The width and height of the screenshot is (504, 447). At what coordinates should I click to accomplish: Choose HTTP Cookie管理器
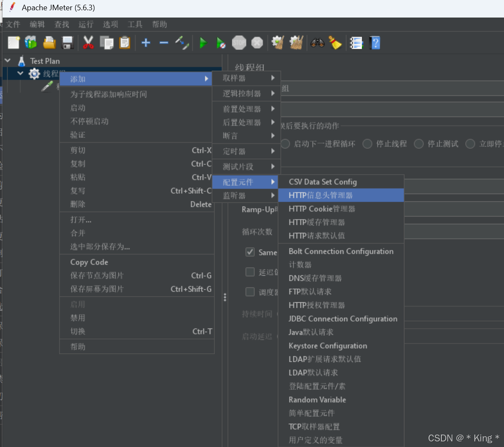pyautogui.click(x=341, y=209)
